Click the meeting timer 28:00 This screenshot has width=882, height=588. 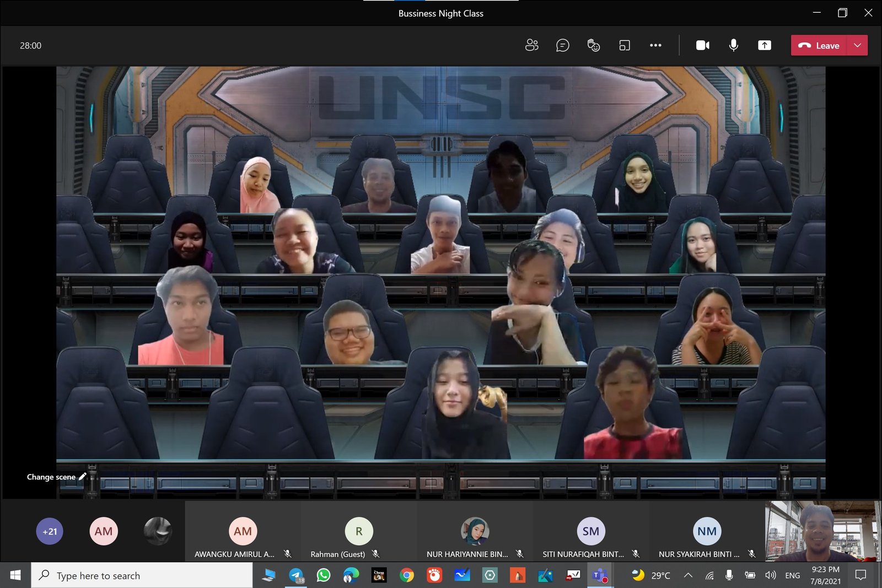click(30, 46)
